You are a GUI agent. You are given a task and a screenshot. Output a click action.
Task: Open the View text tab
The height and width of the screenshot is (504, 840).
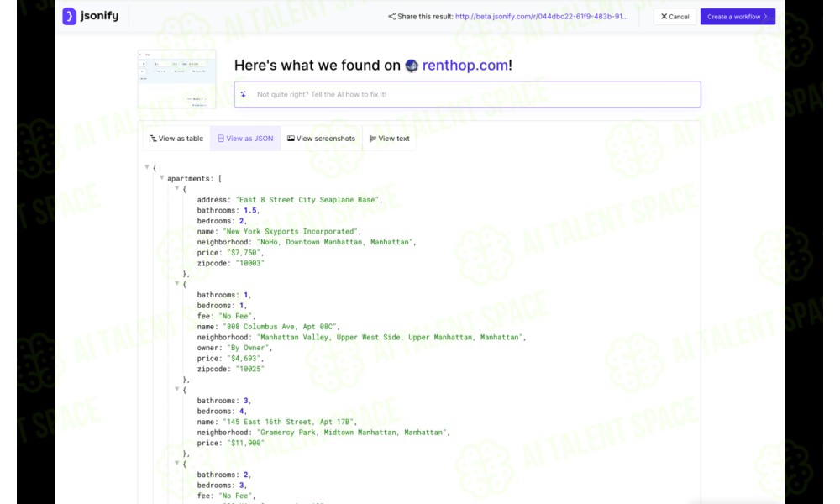coord(390,139)
